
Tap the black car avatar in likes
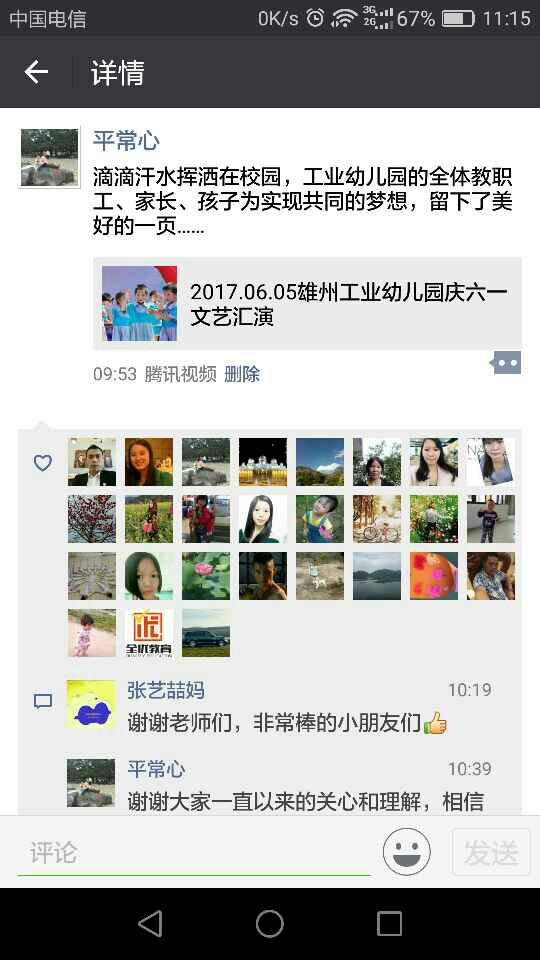(206, 633)
